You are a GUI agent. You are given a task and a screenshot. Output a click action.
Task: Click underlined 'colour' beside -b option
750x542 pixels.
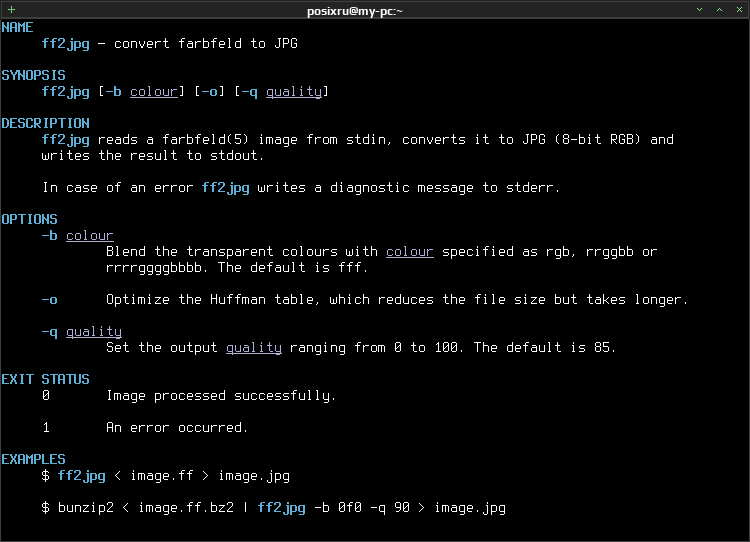(x=89, y=235)
